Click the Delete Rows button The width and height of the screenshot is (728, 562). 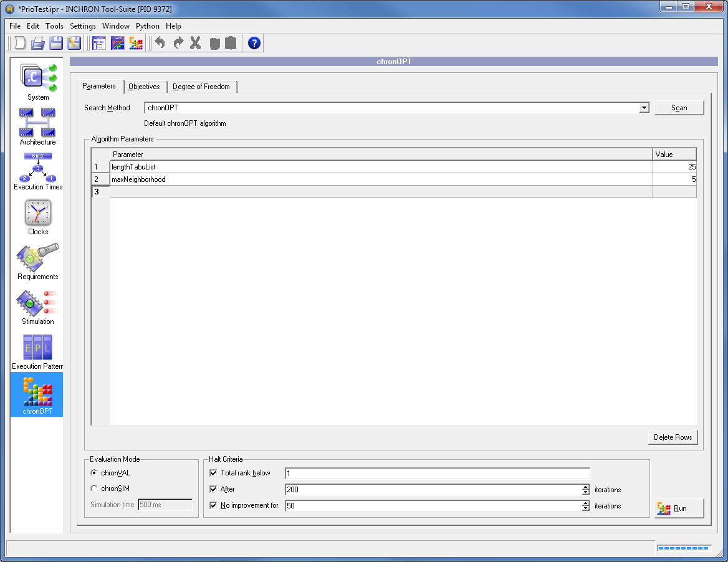click(673, 437)
